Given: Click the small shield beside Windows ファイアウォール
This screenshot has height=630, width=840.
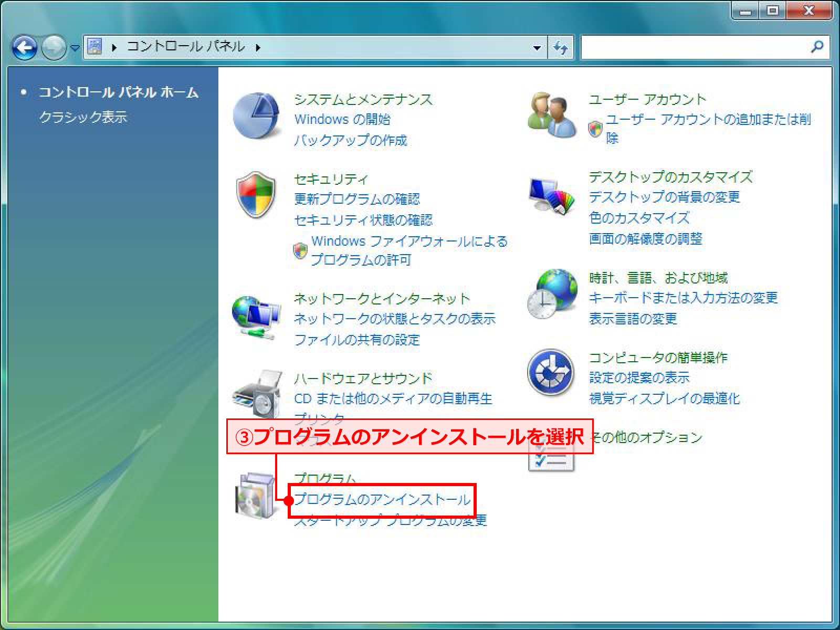Looking at the screenshot, I should tap(300, 250).
